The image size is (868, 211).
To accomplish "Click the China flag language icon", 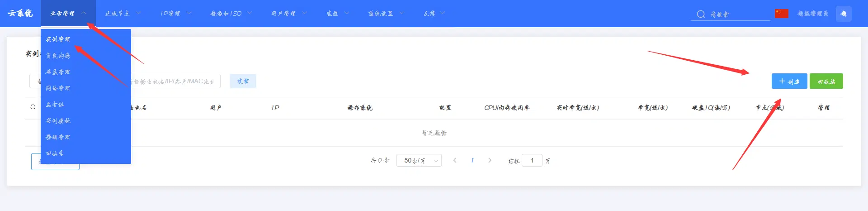I will point(781,14).
